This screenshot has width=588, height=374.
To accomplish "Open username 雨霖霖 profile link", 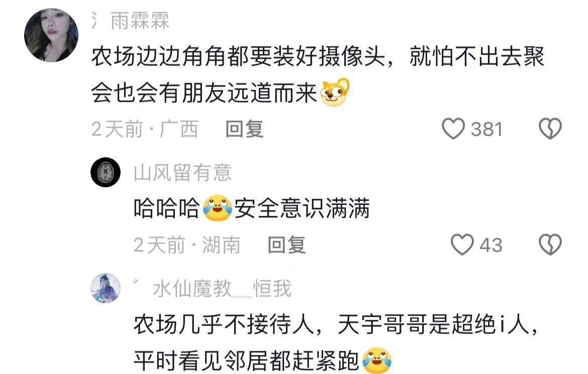I will (x=140, y=20).
